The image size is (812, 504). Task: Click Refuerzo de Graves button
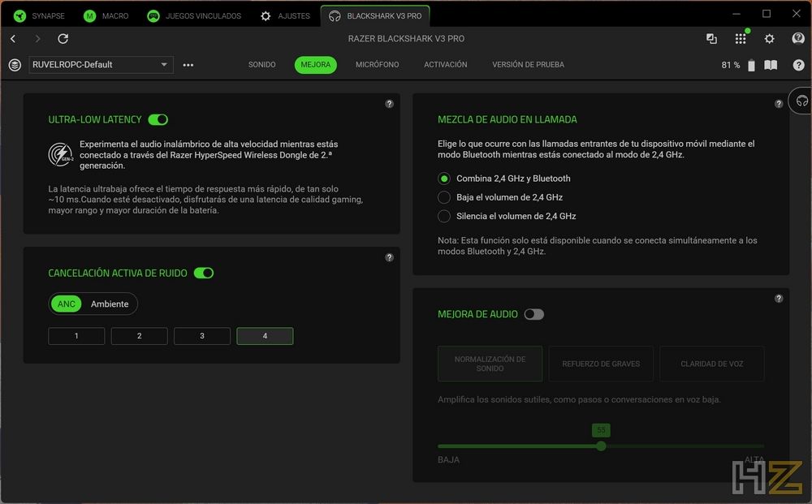pyautogui.click(x=601, y=364)
